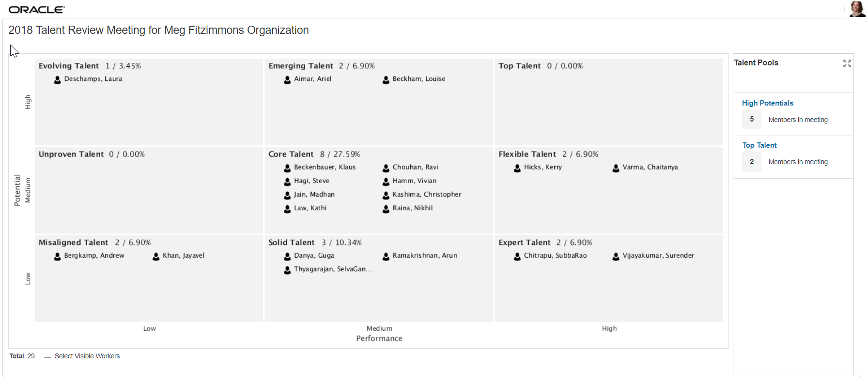Viewport: 868px width, 384px height.
Task: Click person icon beside Beckham, Louise
Action: click(386, 79)
